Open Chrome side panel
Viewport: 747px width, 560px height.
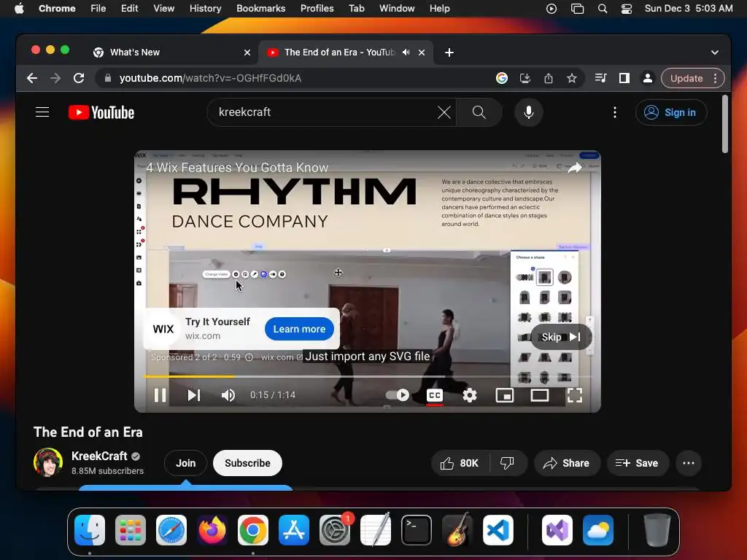(x=624, y=78)
